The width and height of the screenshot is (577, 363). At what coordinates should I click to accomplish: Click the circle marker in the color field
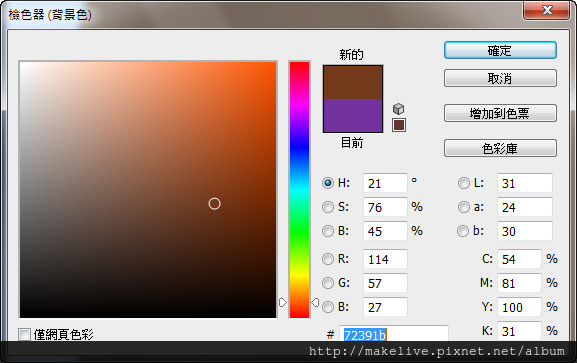click(214, 204)
